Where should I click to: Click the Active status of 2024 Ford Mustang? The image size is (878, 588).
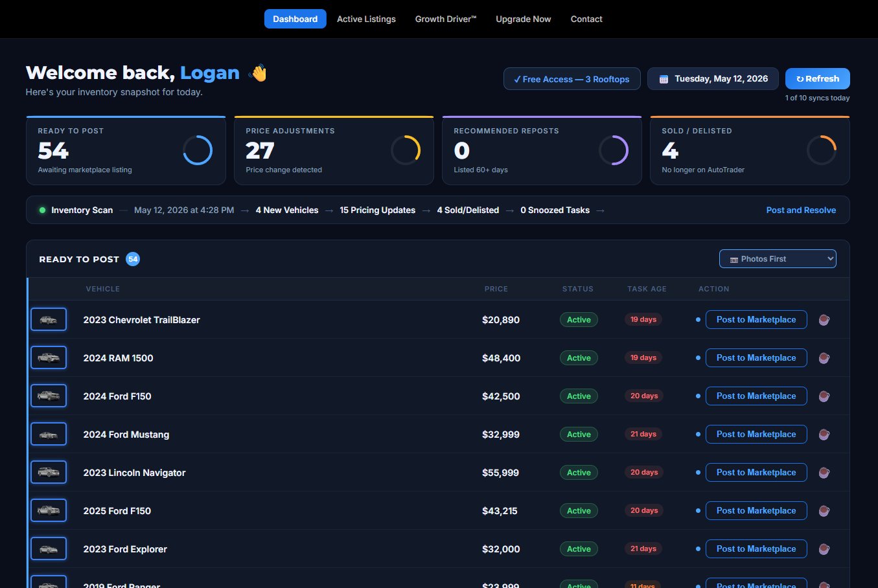click(579, 435)
